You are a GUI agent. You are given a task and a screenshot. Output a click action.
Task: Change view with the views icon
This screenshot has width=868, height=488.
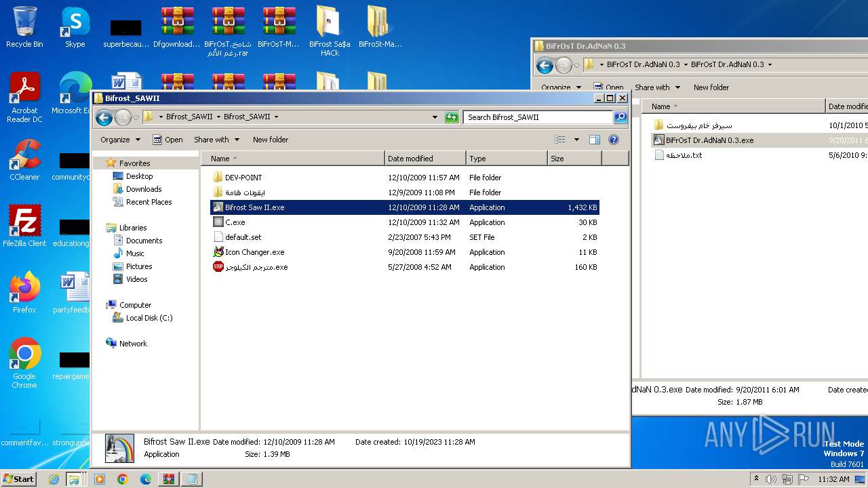pos(560,140)
